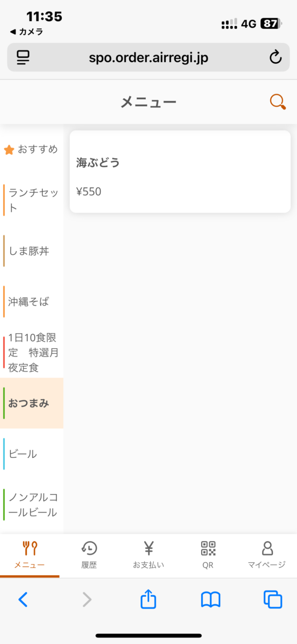The width and height of the screenshot is (297, 644).
Task: Open the 履歴 history tab
Action: click(89, 555)
